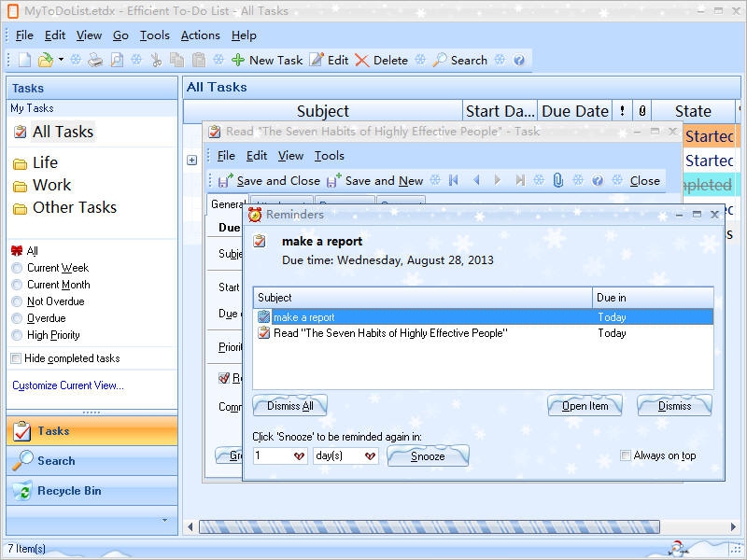Check Hide completed tasks option
This screenshot has height=560, width=747.
[x=16, y=358]
